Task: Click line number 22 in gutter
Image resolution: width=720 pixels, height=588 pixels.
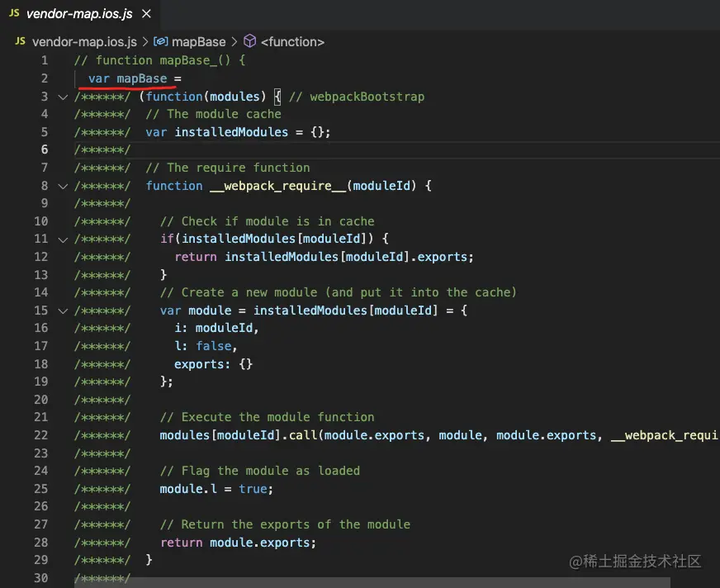Action: (x=40, y=435)
